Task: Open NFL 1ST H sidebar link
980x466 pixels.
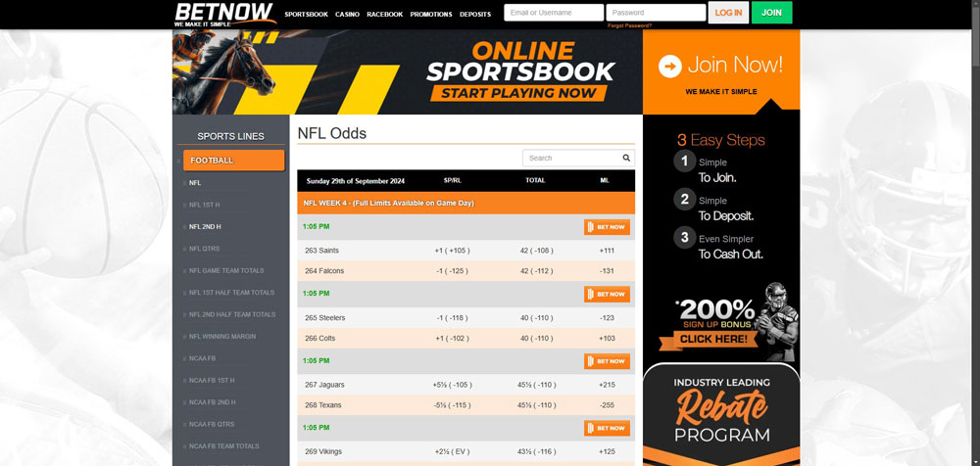Action: (x=205, y=205)
